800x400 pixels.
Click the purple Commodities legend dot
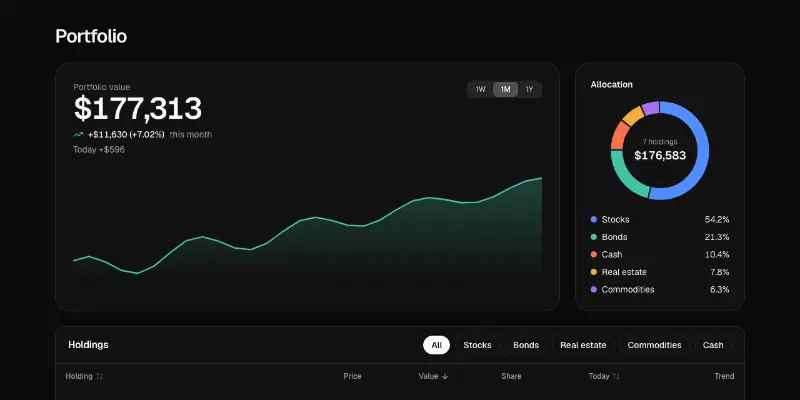[593, 290]
